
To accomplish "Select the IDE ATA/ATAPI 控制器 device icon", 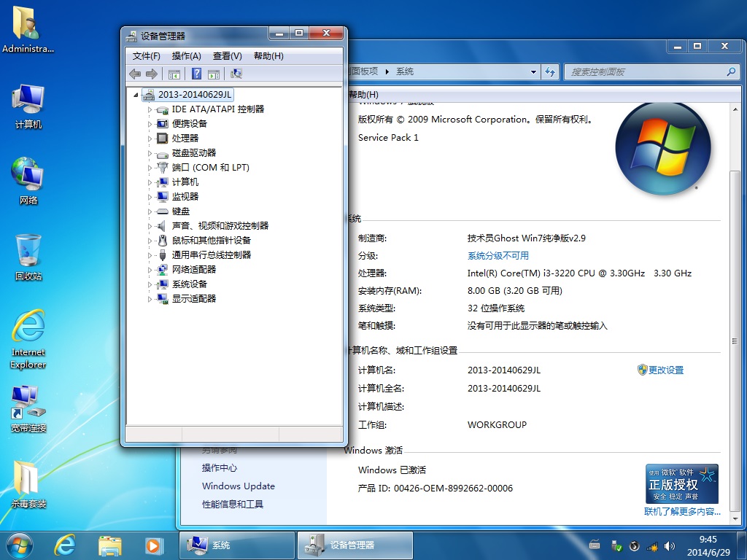I will click(x=163, y=110).
